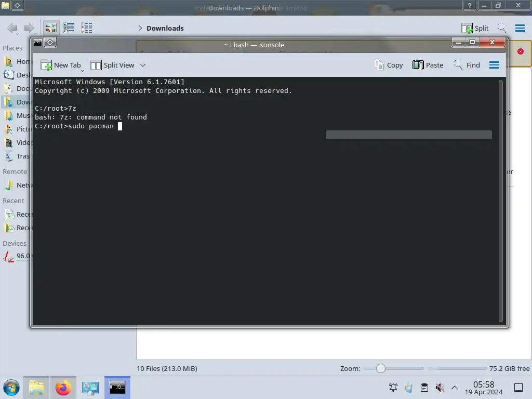Switch Dolphin to Details view mode
The height and width of the screenshot is (399, 532).
point(87,28)
